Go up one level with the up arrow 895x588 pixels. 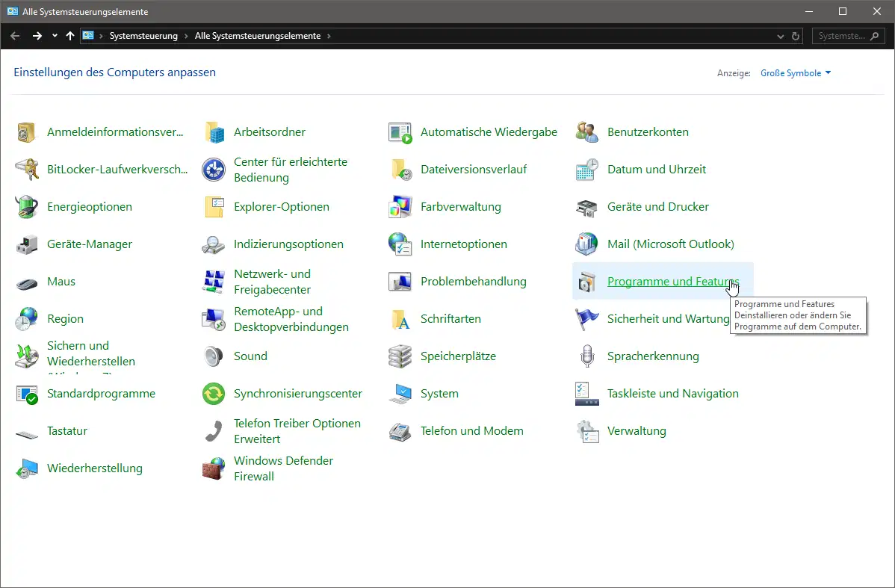tap(70, 35)
